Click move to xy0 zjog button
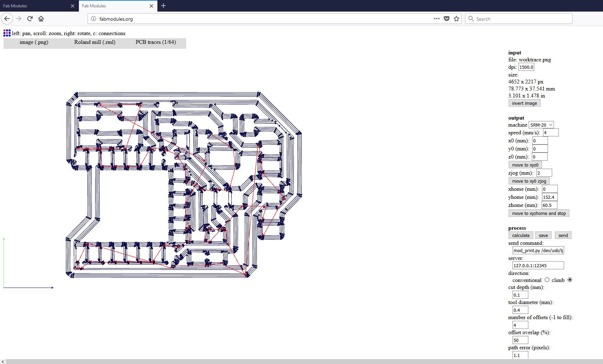Image resolution: width=603 pixels, height=364 pixels. pyautogui.click(x=529, y=181)
